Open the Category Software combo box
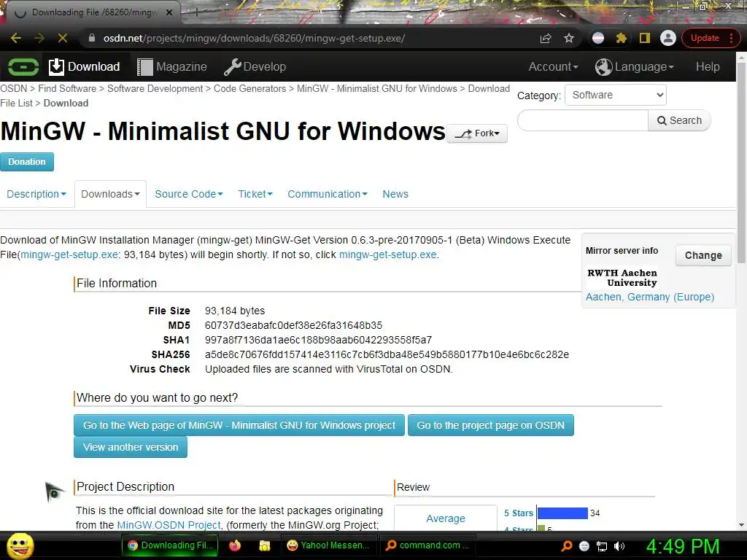Image resolution: width=747 pixels, height=560 pixels. [616, 95]
